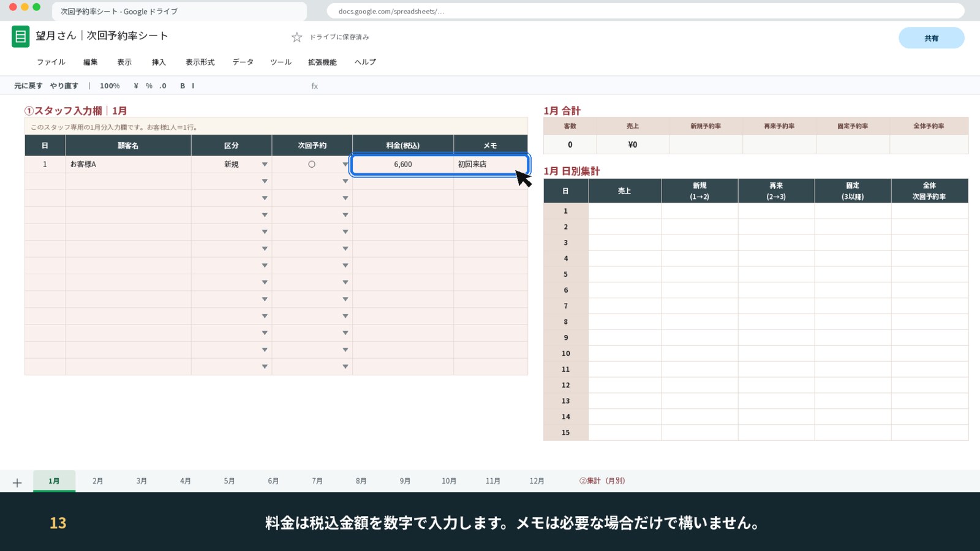Viewport: 980px width, 551px height.
Task: Add a new sheet with plus icon
Action: [17, 482]
